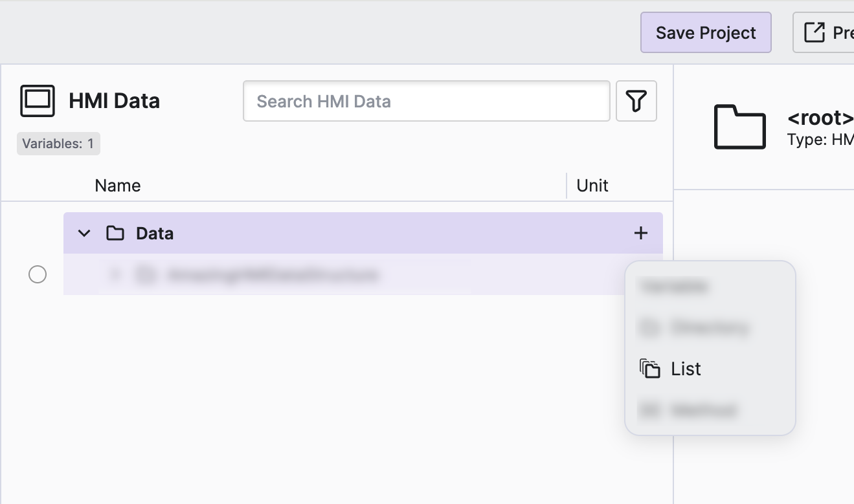
Task: Click the stacked-folders List icon
Action: tap(649, 369)
